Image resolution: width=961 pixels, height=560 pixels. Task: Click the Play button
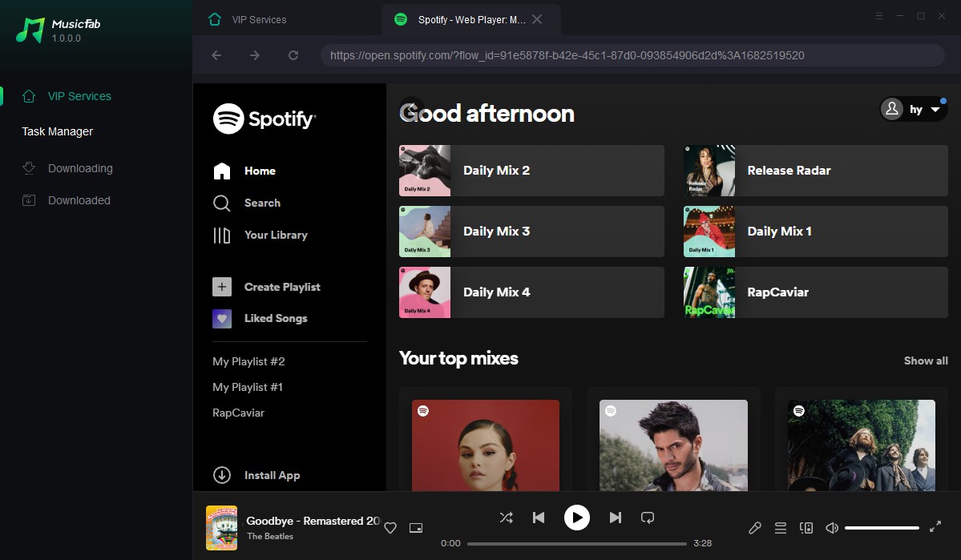click(577, 518)
